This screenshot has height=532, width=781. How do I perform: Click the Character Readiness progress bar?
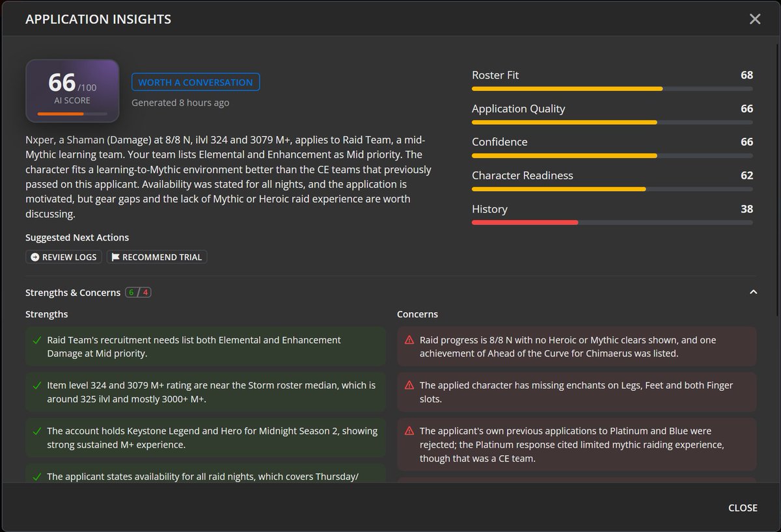[612, 189]
